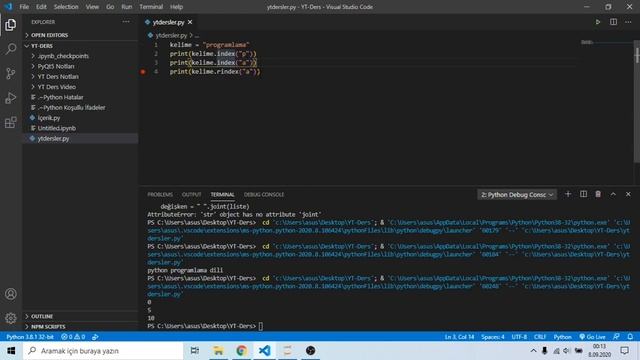Split the editor right

[x=613, y=22]
